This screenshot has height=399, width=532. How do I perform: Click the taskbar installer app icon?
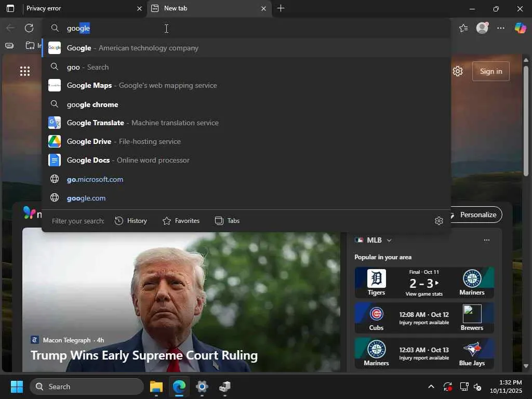[224, 387]
